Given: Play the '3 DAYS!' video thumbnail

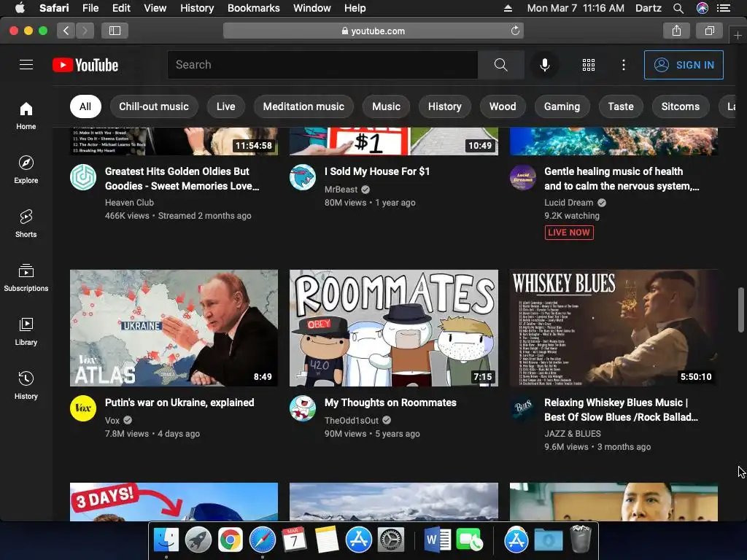Looking at the screenshot, I should (x=174, y=502).
